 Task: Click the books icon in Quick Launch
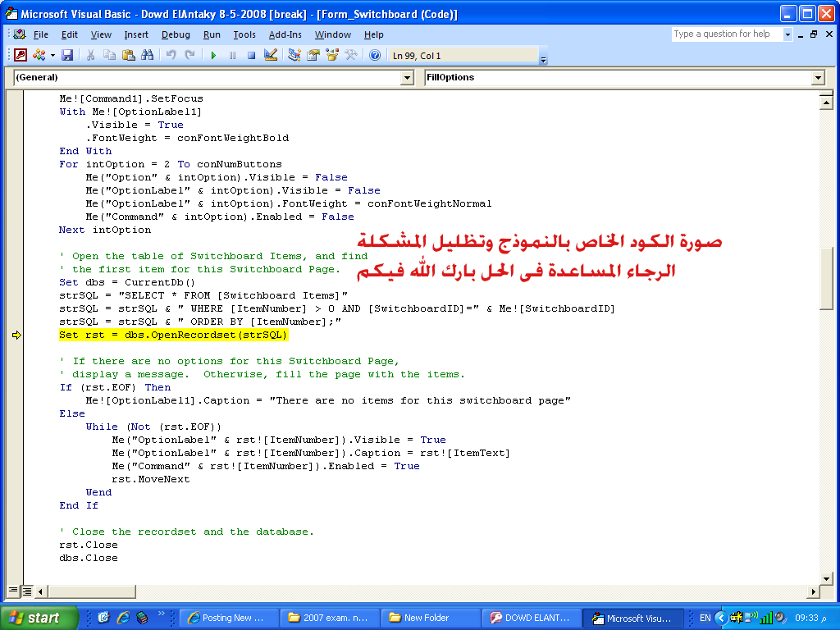click(142, 618)
